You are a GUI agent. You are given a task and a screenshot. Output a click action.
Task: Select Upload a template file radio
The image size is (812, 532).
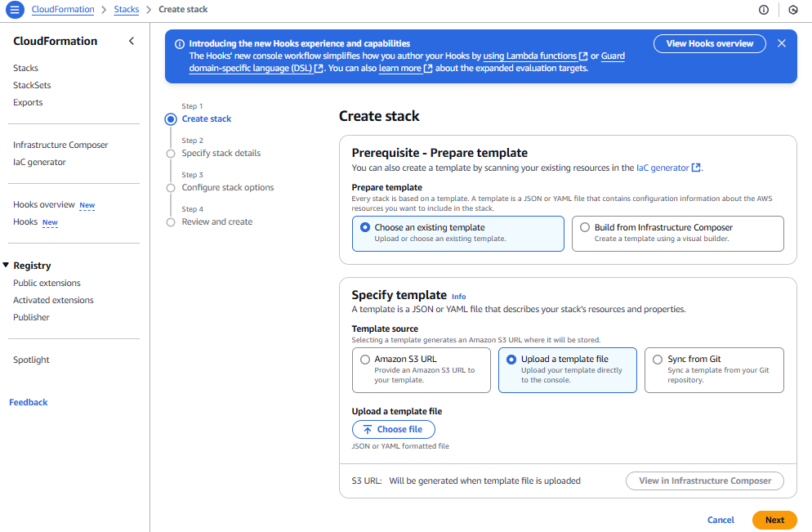pyautogui.click(x=511, y=359)
